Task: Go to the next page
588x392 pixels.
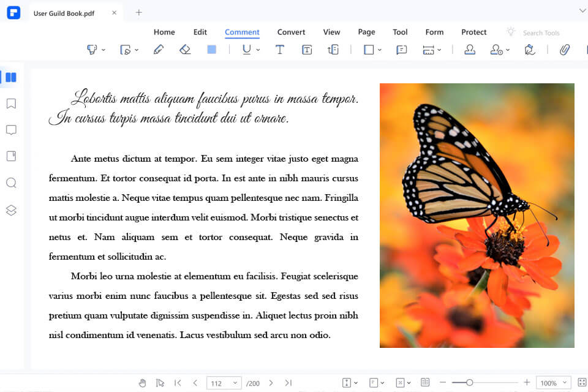Action: (x=271, y=383)
